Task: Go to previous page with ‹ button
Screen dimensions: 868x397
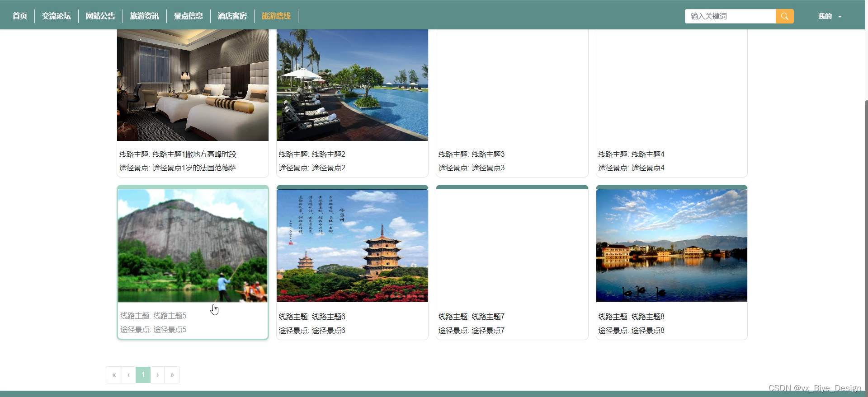Action: coord(129,375)
